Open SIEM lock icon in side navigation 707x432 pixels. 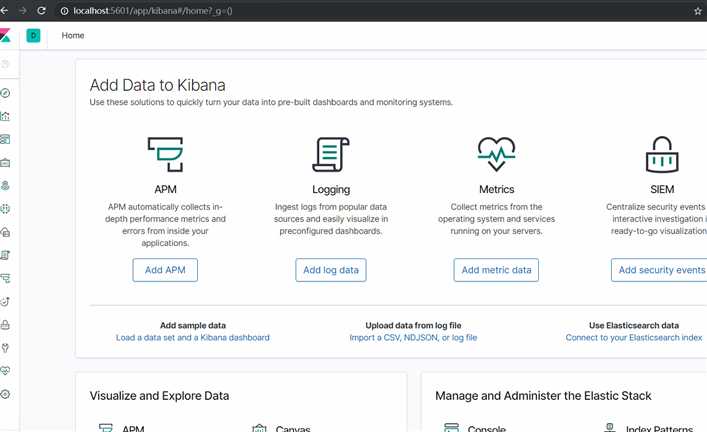[5, 325]
